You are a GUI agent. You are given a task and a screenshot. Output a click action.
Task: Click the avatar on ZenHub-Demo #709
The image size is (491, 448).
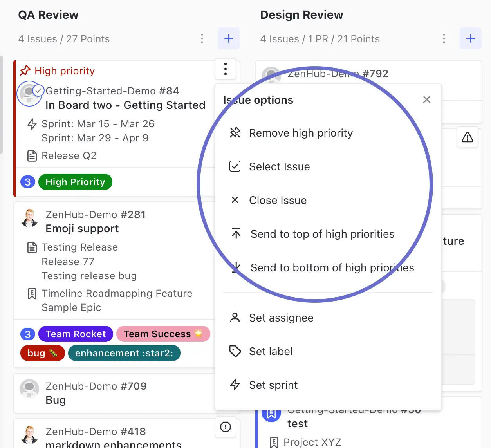[29, 389]
